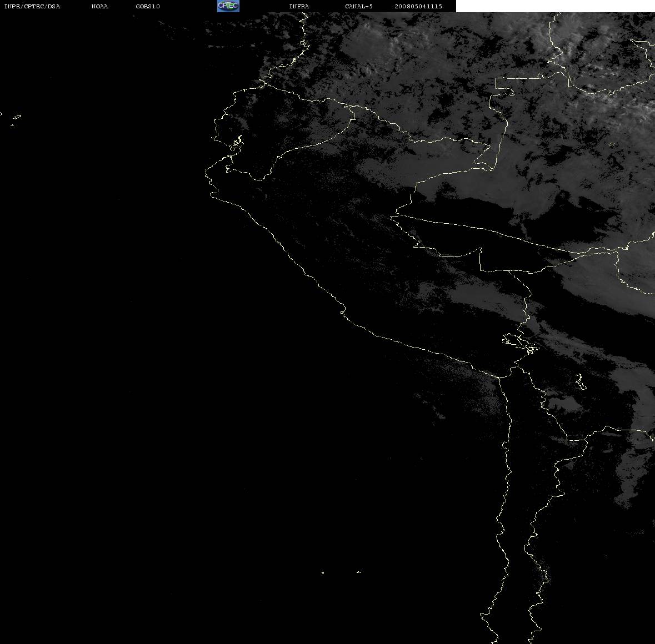Click the Paracas peninsula bump on Peru coast
The width and height of the screenshot is (655, 644).
pyautogui.click(x=343, y=311)
